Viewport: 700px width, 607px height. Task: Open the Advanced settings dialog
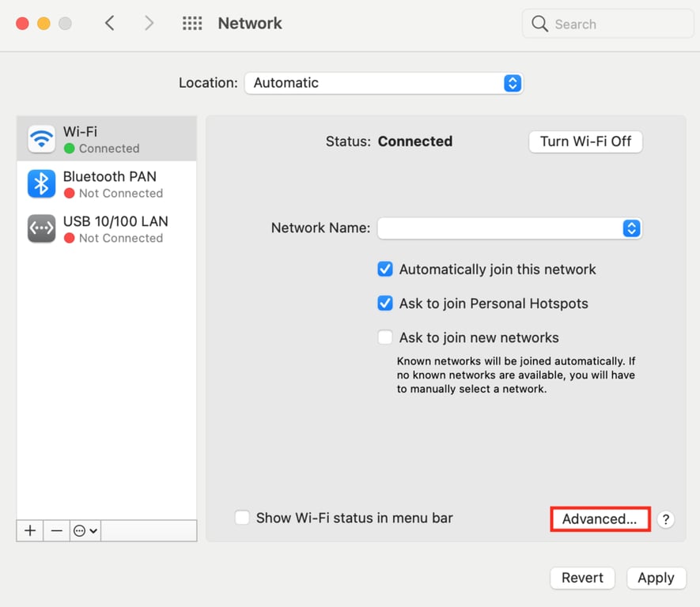click(600, 518)
